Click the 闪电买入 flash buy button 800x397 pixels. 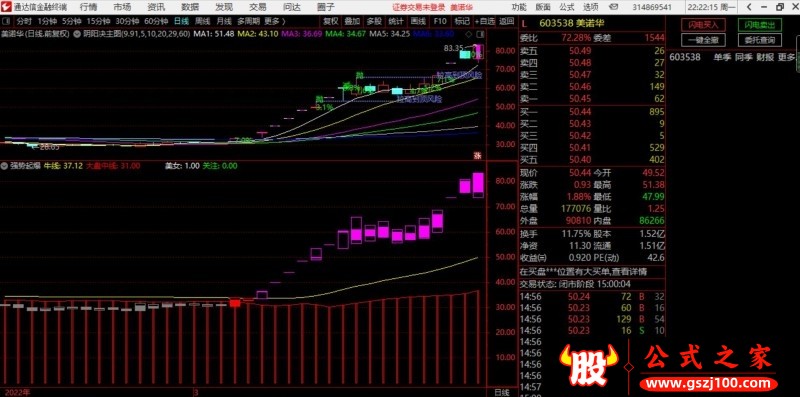[x=704, y=25]
